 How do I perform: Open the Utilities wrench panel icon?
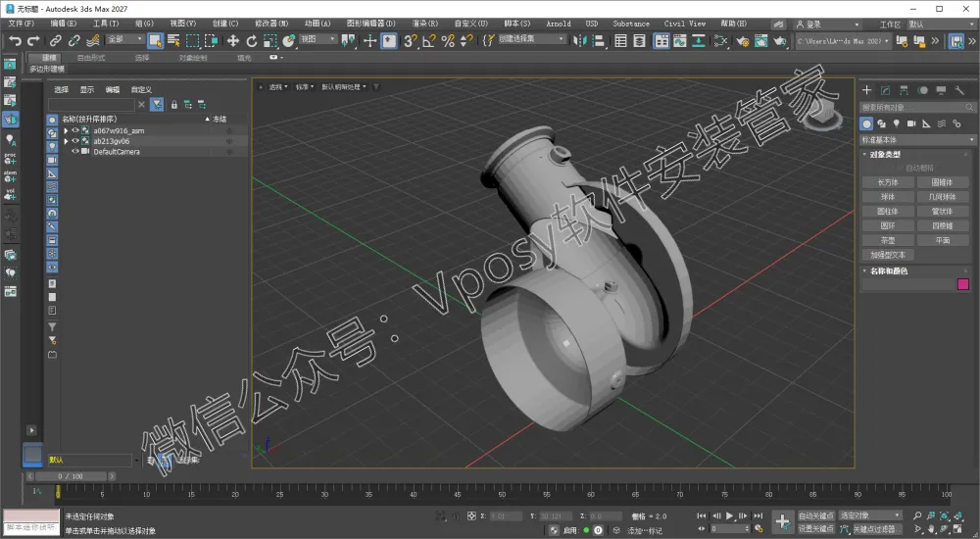[959, 91]
